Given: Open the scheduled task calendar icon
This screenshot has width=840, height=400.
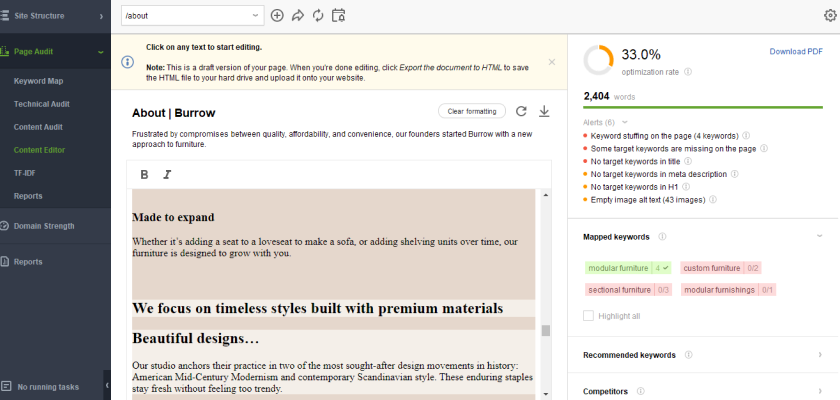Looking at the screenshot, I should [339, 16].
